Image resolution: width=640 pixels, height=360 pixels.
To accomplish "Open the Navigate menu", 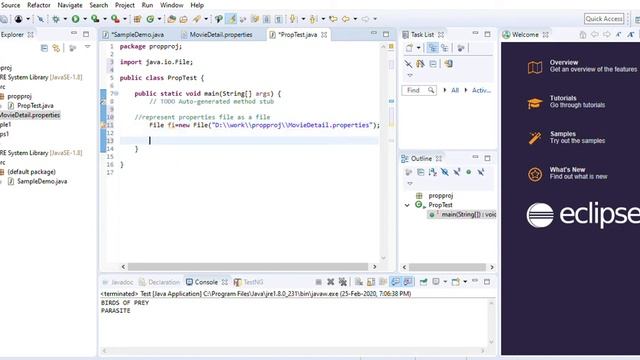I will coord(70,5).
